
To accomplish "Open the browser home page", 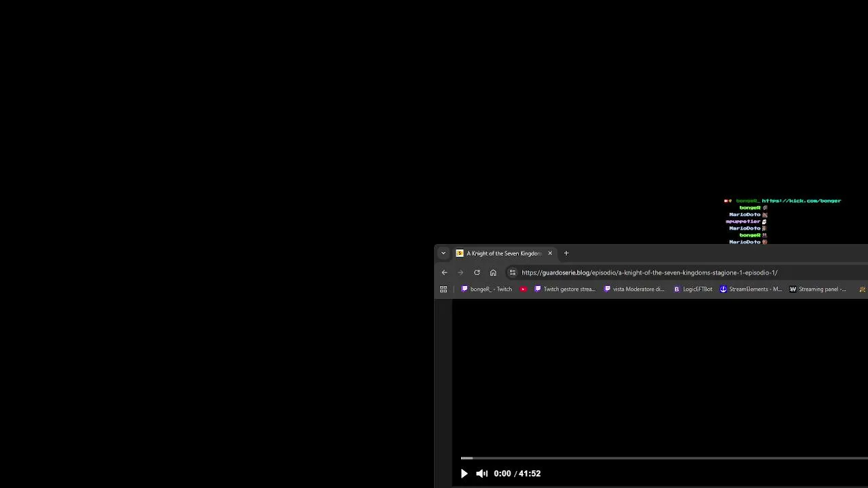I will pyautogui.click(x=493, y=272).
